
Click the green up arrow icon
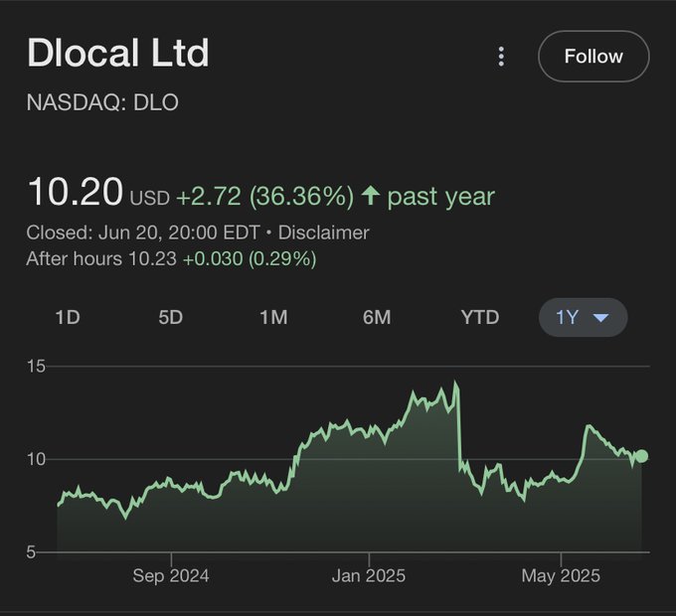[x=371, y=195]
